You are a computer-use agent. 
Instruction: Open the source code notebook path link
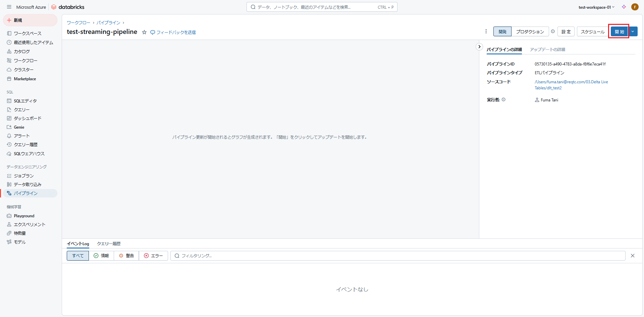click(x=571, y=85)
